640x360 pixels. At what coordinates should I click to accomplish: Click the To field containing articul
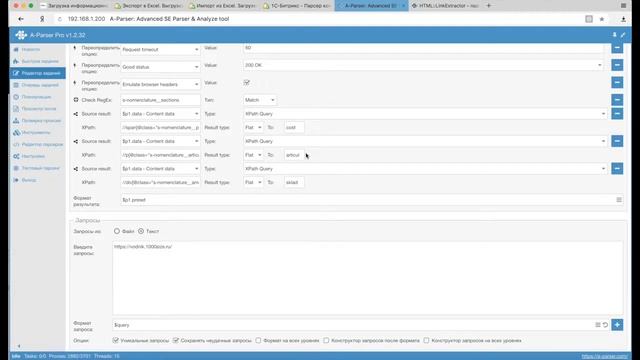(294, 155)
